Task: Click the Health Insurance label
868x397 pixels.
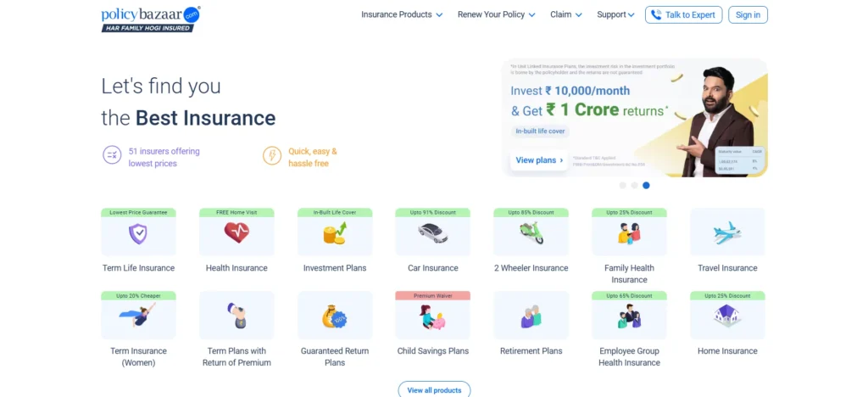Action: (236, 268)
